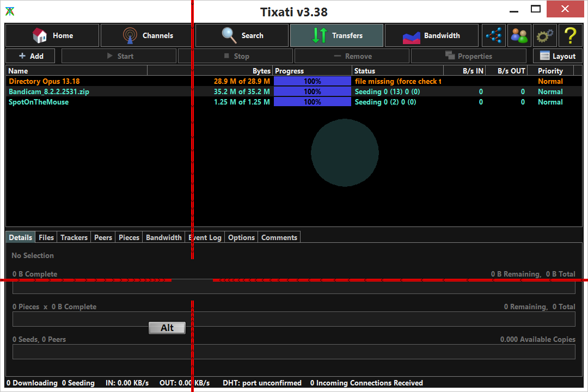Open the Layout options button
Image resolution: width=588 pixels, height=392 pixels.
558,56
